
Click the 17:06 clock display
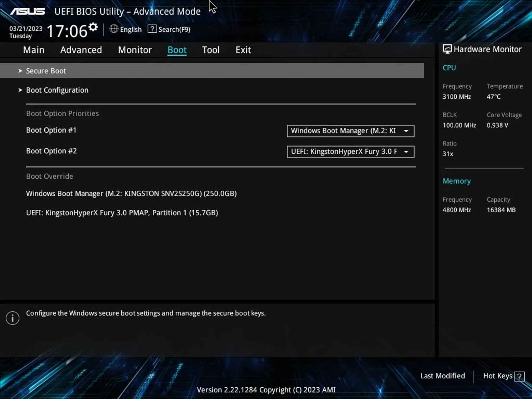[x=67, y=31]
